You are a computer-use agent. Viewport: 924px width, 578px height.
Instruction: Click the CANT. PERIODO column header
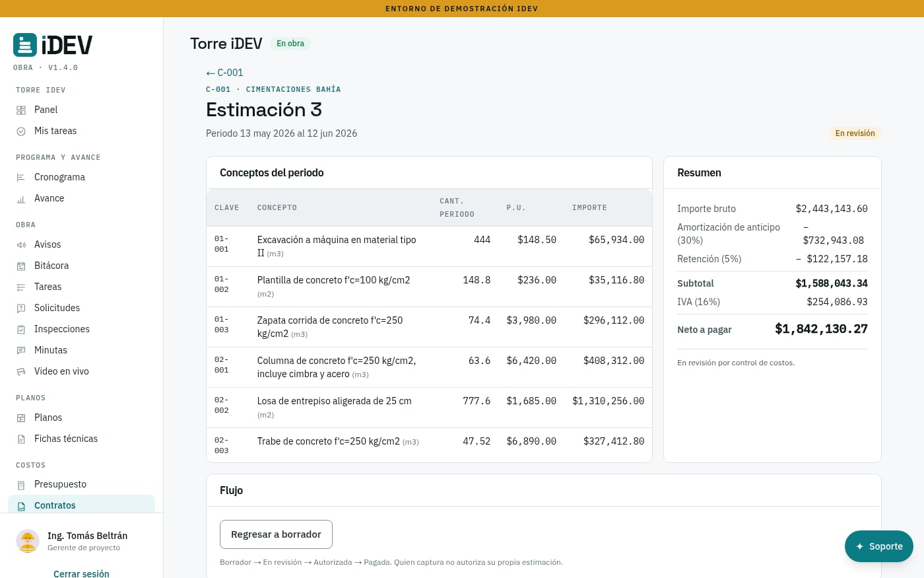(457, 207)
